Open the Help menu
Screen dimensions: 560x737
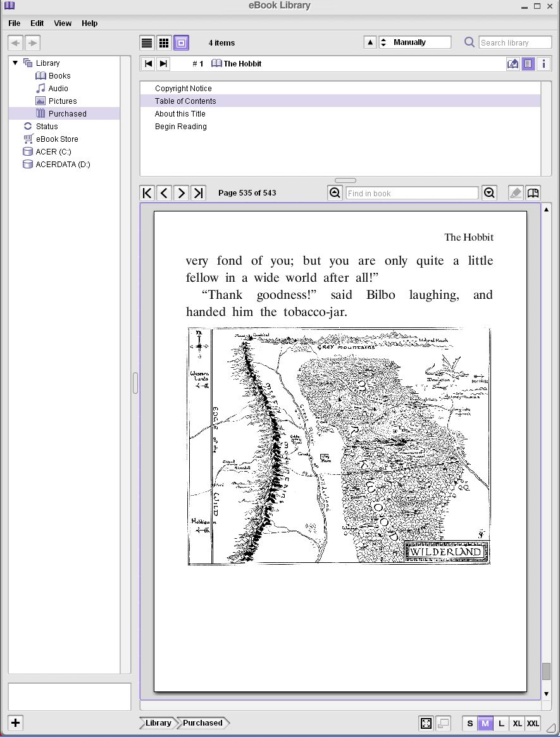pos(89,23)
